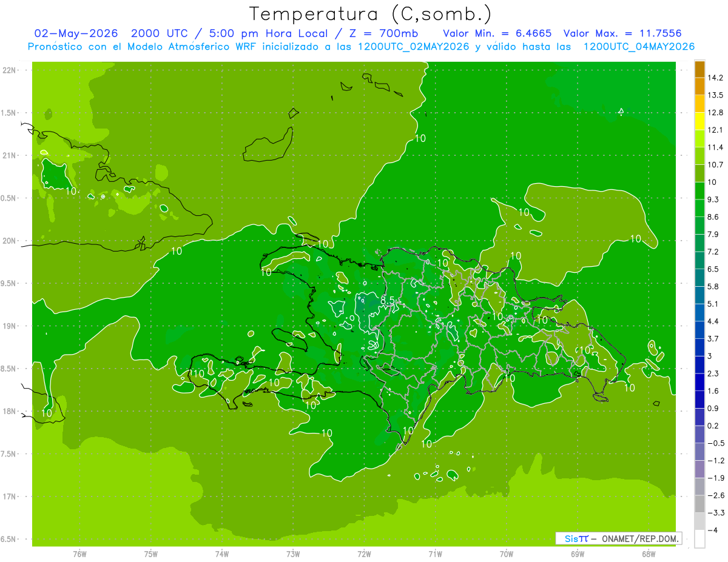Image resolution: width=728 pixels, height=562 pixels.
Task: Click the Temperatura (C,somb.) chart title
Action: click(x=369, y=14)
